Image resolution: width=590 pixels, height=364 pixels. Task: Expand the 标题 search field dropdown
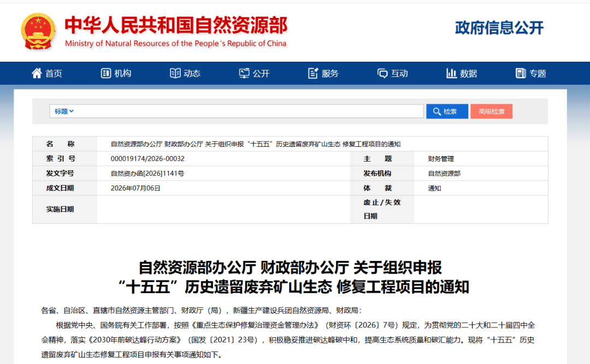(x=64, y=111)
